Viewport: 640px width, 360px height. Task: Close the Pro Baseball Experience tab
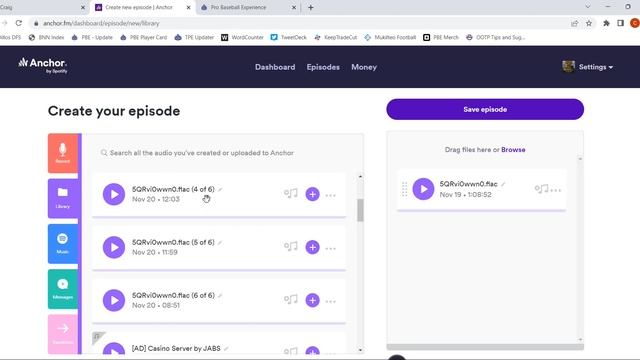tap(293, 7)
